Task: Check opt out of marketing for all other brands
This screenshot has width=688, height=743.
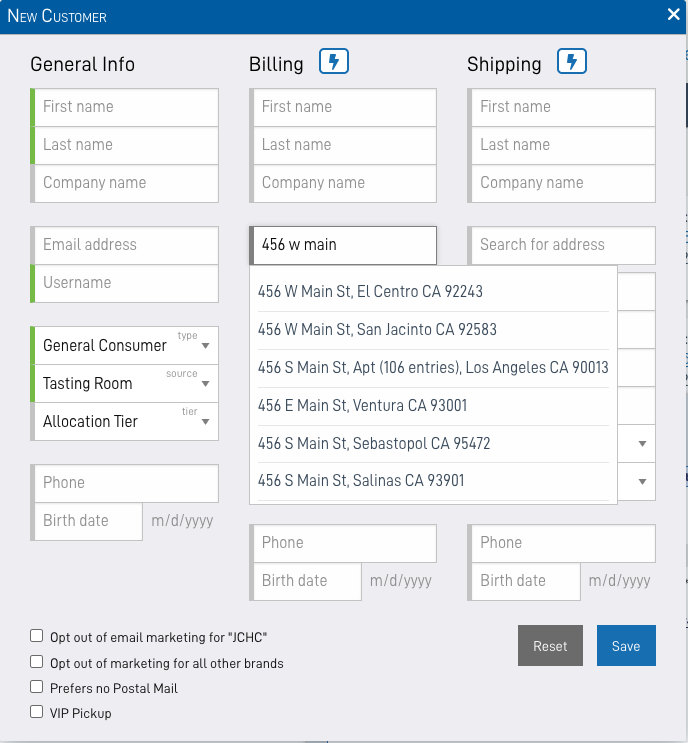Action: (x=37, y=662)
